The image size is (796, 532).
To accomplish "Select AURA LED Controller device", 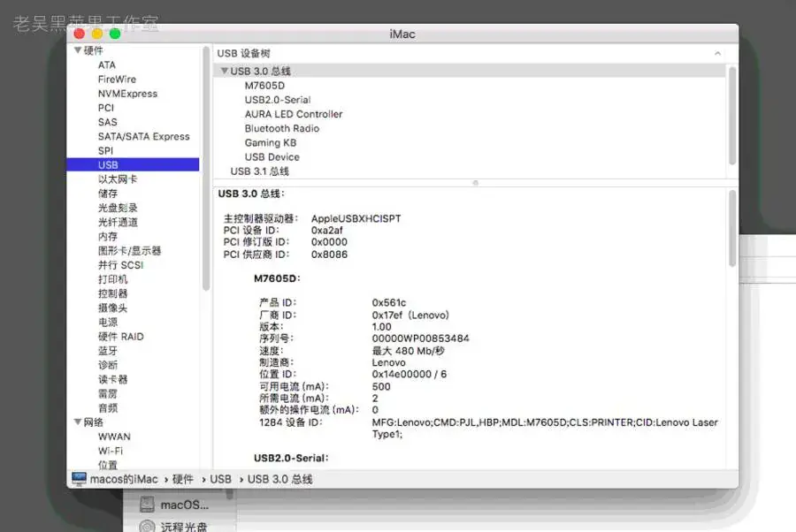I will click(294, 114).
